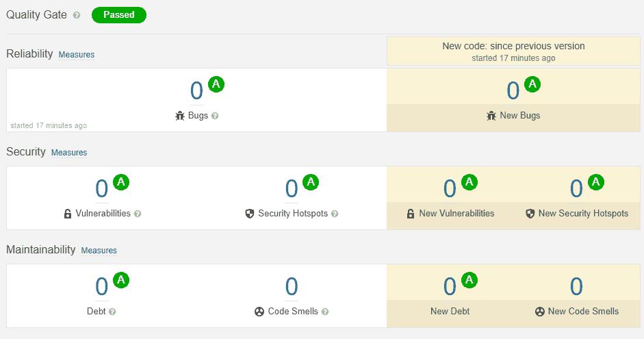Click the Debt value

point(101,286)
